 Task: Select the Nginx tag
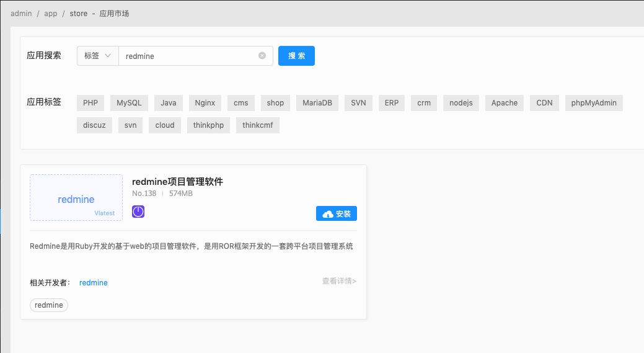205,103
